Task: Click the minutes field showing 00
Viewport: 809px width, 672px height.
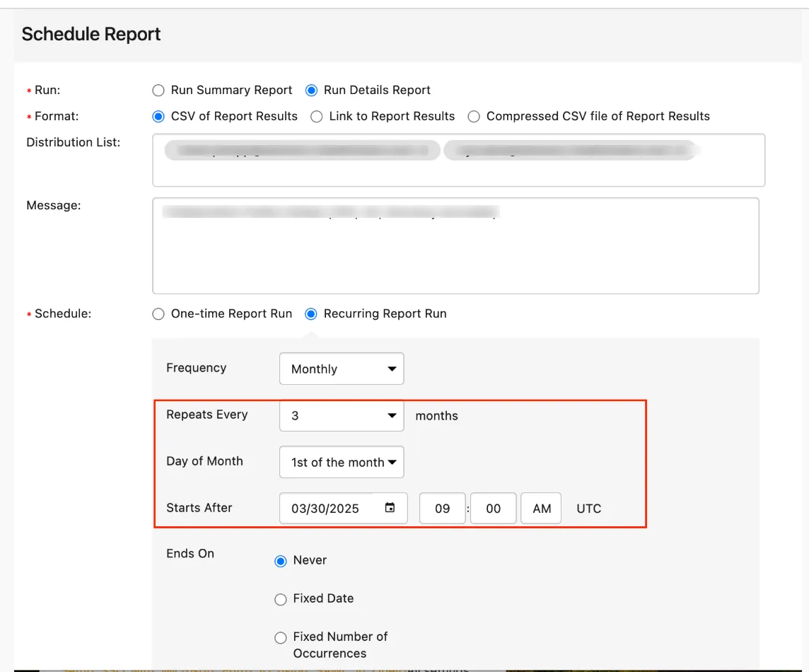Action: click(x=493, y=509)
